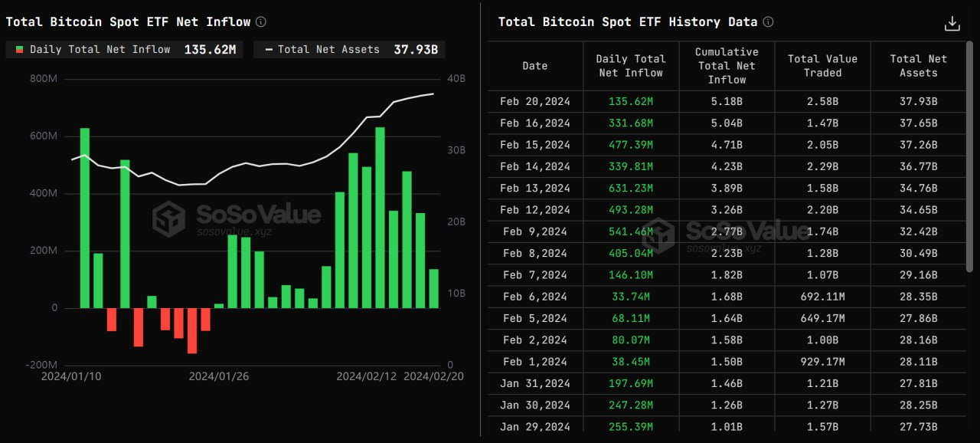Sort table by Date column header
This screenshot has width=980, height=443.
(x=534, y=66)
